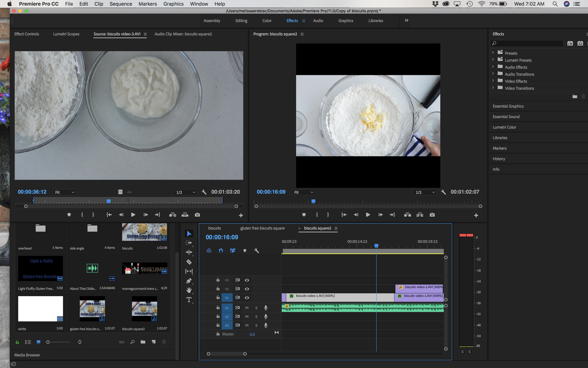Open timeline display settings wrench
Screen dimensions: 588x368
pyautogui.click(x=257, y=250)
